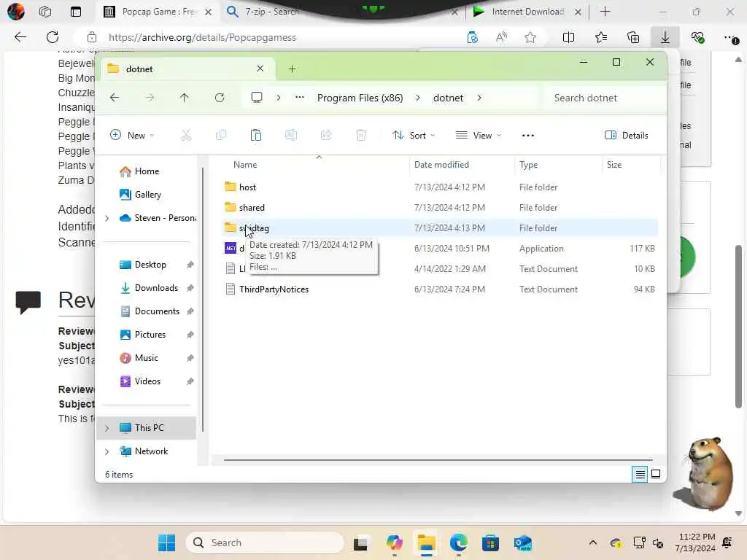Sort by Date modified column header
The image size is (747, 560).
pyautogui.click(x=441, y=165)
